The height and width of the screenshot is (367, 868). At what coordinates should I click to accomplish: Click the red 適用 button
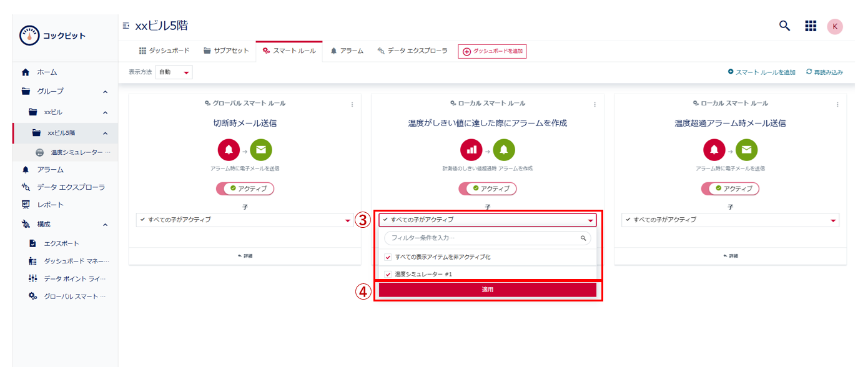pos(487,290)
